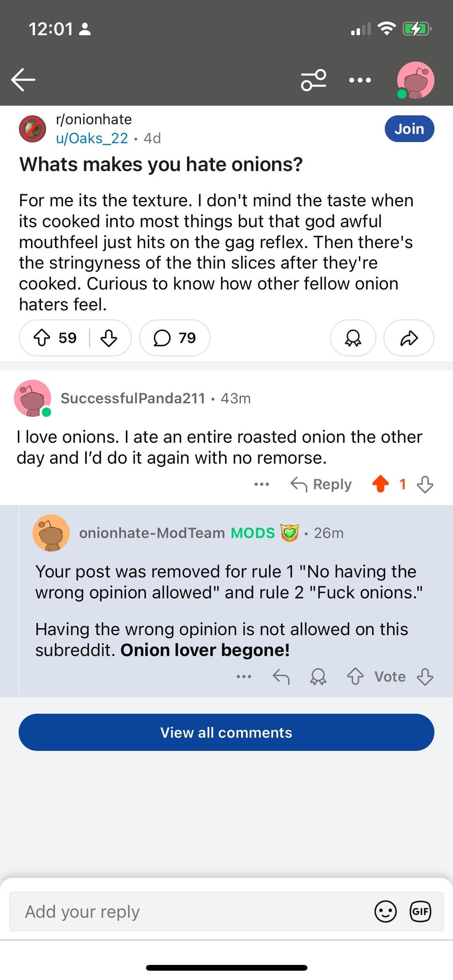Open more options on SuccessfulPanda211's comment
This screenshot has height=980, width=453.
point(261,484)
